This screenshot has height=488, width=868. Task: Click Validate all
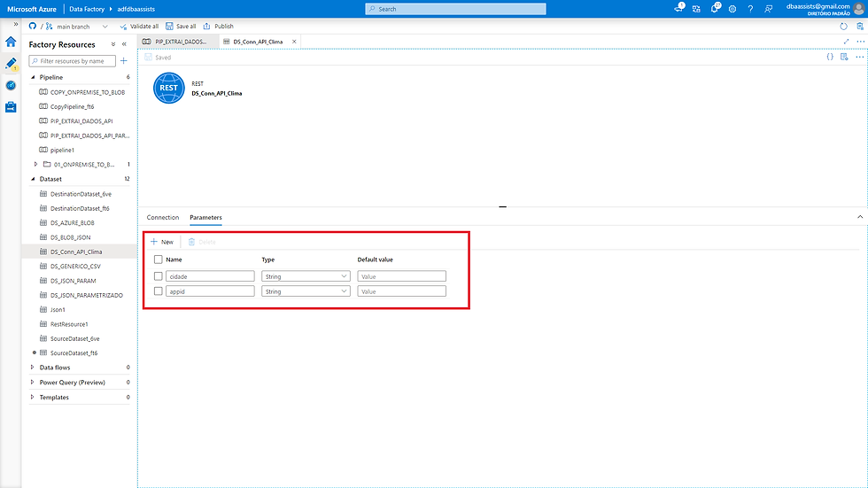139,26
